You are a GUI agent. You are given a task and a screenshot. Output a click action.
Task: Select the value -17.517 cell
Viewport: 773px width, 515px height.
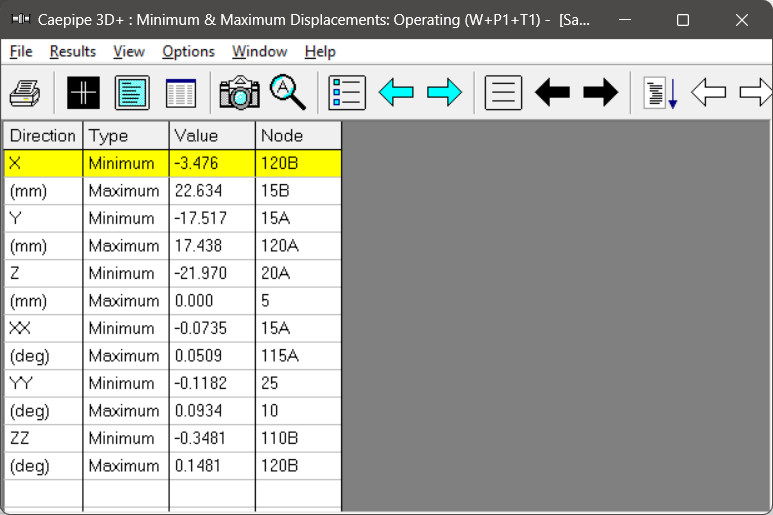(x=212, y=218)
